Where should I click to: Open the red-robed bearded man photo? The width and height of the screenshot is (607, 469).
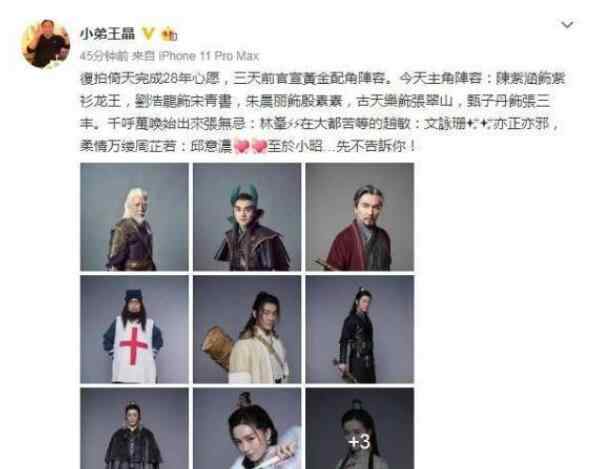[360, 217]
